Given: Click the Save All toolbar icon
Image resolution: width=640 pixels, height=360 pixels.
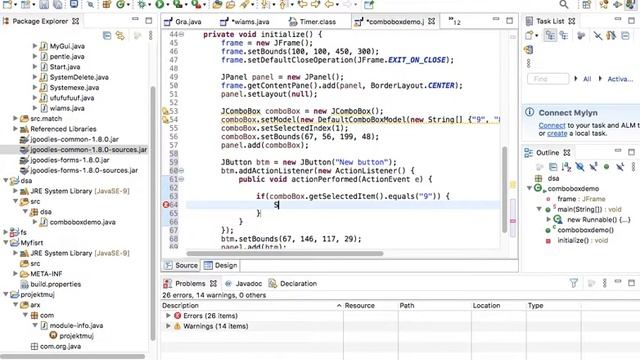Looking at the screenshot, I should (58, 4).
